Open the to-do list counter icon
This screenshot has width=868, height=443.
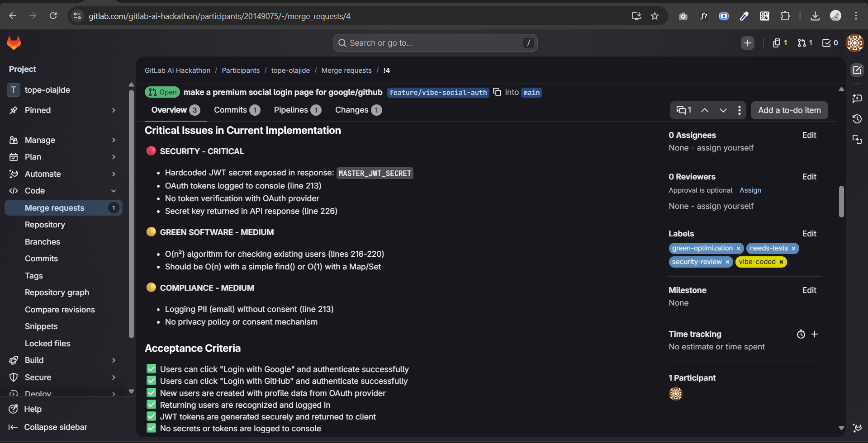(830, 43)
